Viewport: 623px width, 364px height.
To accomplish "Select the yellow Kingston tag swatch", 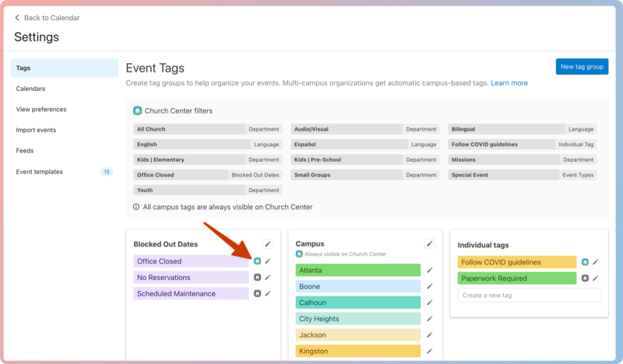I will [x=357, y=352].
